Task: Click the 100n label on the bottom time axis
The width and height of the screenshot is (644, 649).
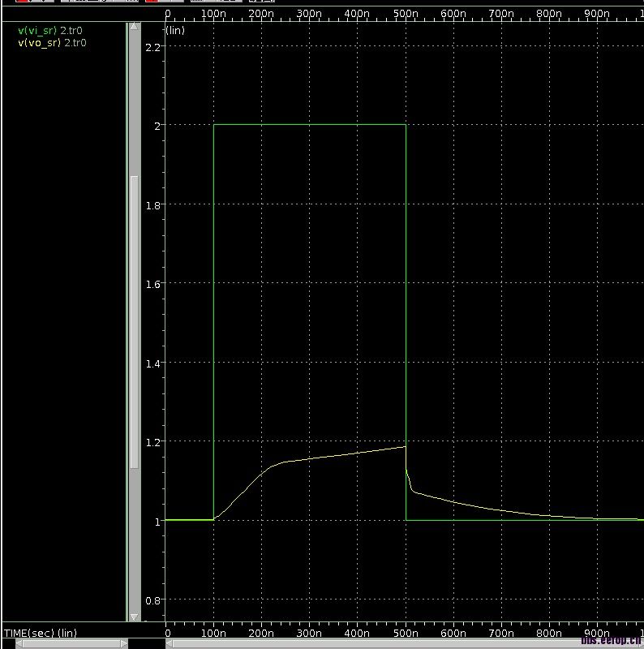Action: (x=213, y=634)
